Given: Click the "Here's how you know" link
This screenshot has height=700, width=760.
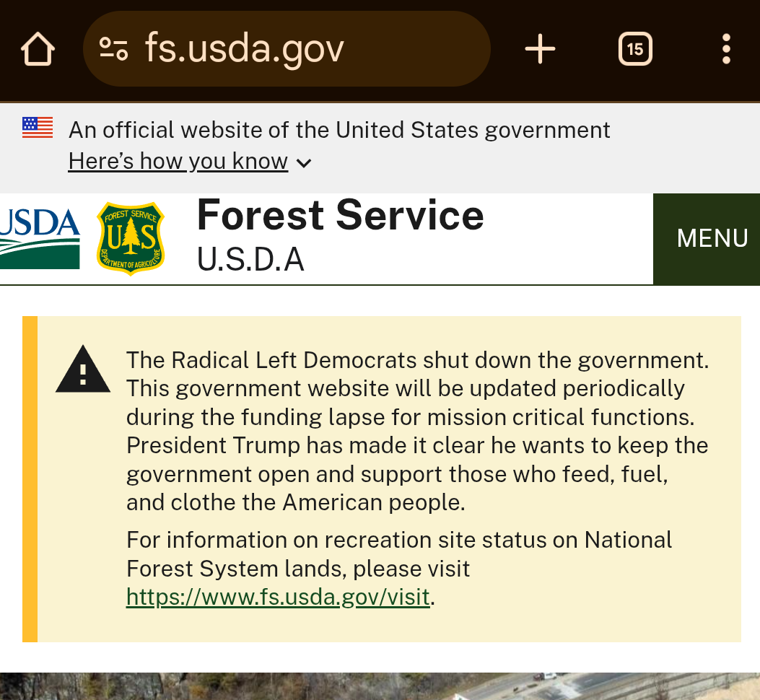Looking at the screenshot, I should pyautogui.click(x=178, y=162).
